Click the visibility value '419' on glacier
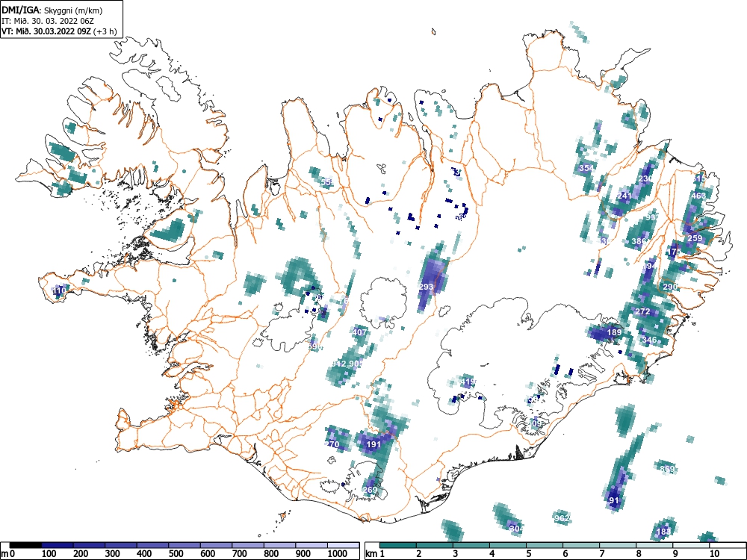This screenshot has width=747, height=560. (x=468, y=382)
